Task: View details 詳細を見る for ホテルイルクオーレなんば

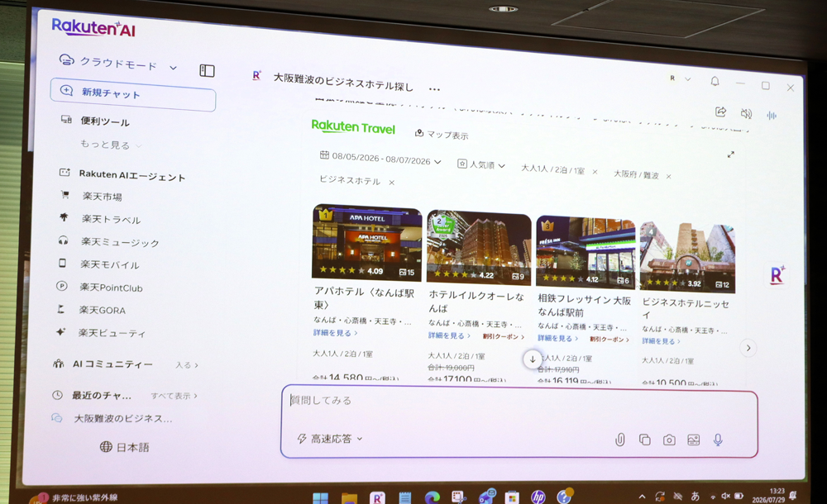Action: click(449, 335)
